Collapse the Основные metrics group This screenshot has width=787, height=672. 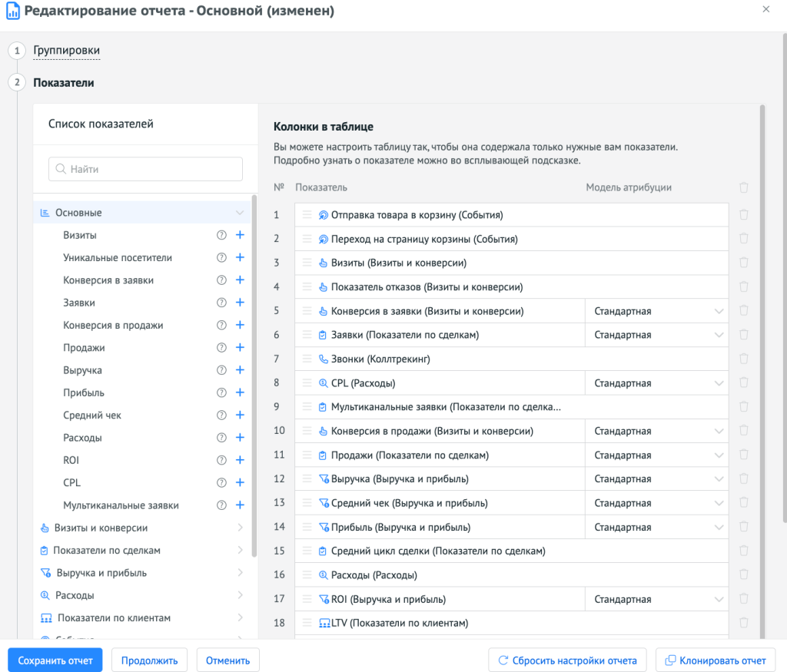[x=240, y=213]
